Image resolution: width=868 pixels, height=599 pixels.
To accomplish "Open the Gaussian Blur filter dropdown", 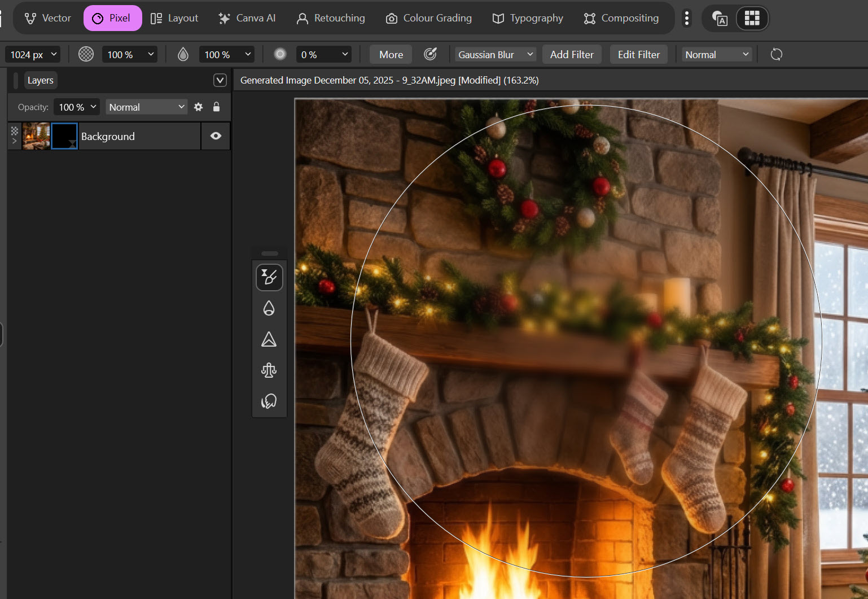I will [496, 55].
